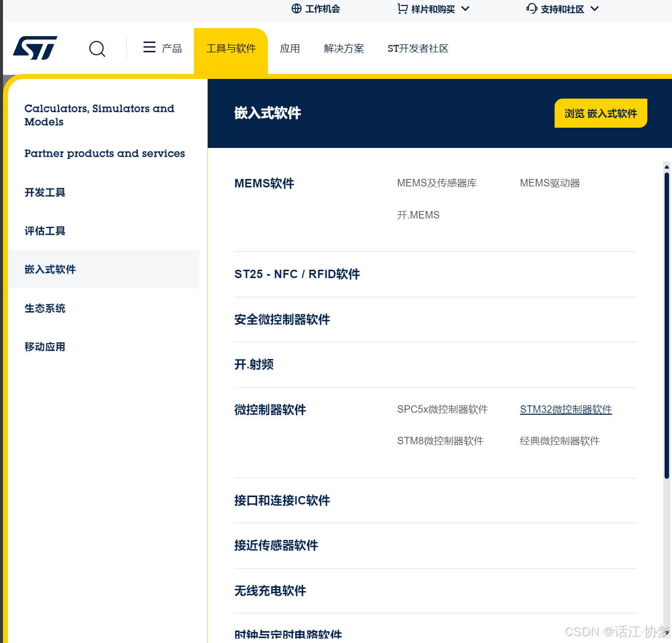Open the 接近传感器软件 category
Image resolution: width=672 pixels, height=643 pixels.
pyautogui.click(x=276, y=545)
